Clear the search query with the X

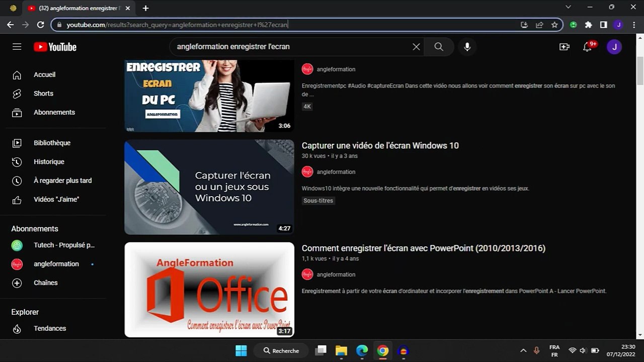point(416,47)
